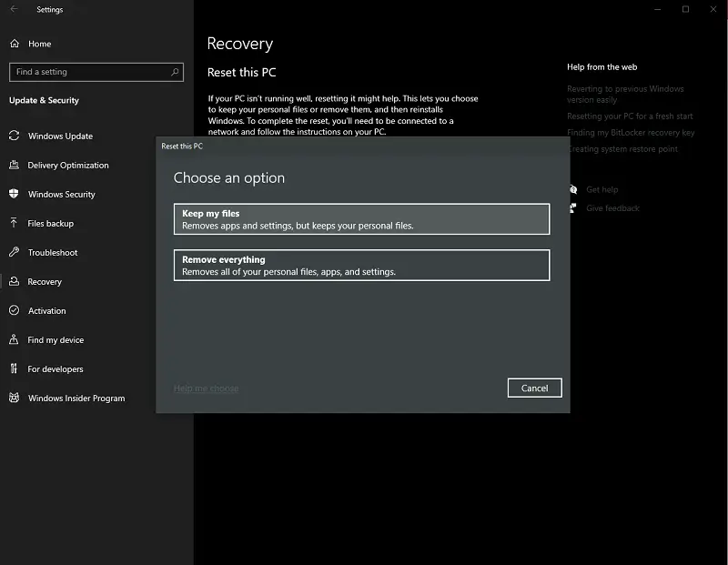
Task: Choose the Keep my files option
Action: pos(361,219)
